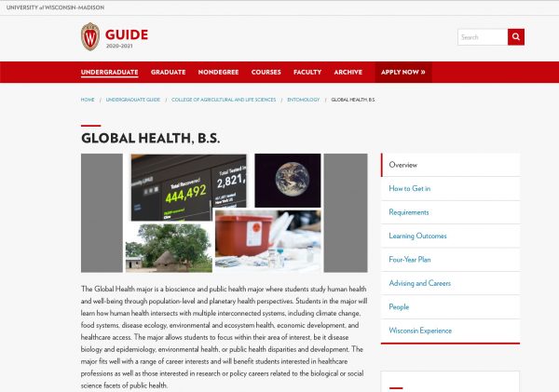The width and height of the screenshot is (559, 392).
Task: Click the Entomology breadcrumb link
Action: pos(303,100)
